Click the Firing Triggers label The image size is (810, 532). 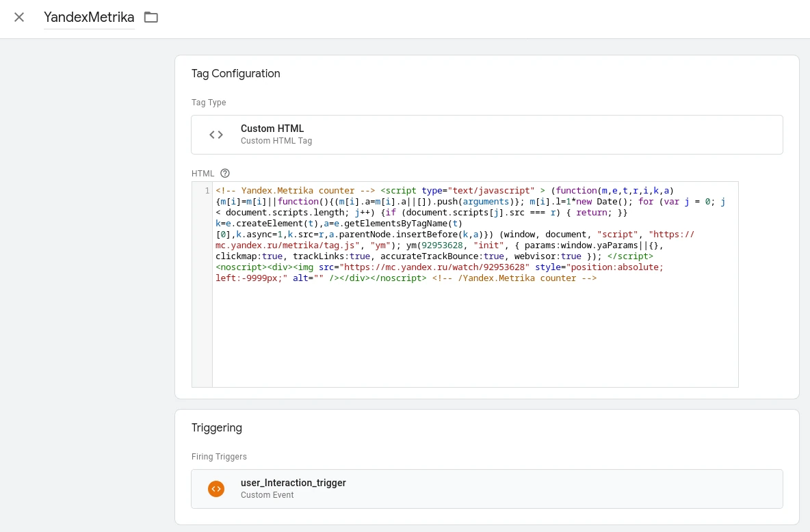[x=219, y=457]
